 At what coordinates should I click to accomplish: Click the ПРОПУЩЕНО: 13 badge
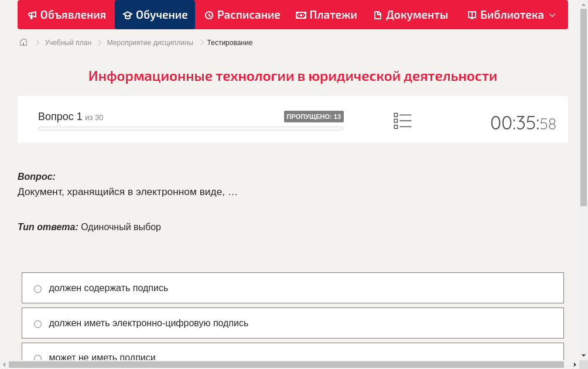click(x=314, y=116)
